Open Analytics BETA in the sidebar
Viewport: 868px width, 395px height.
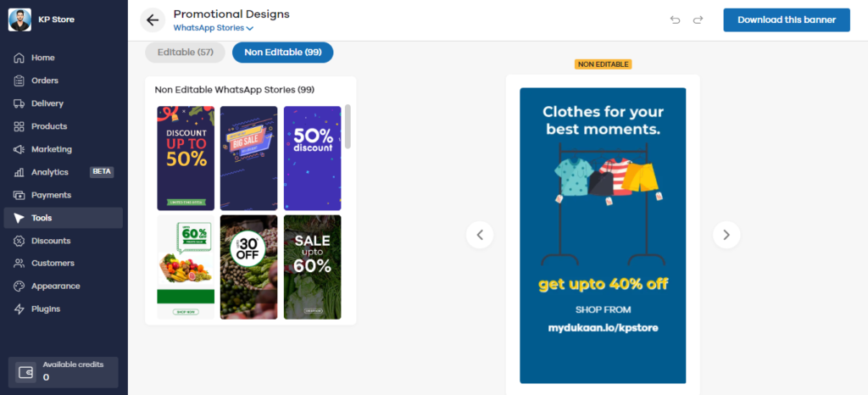click(50, 172)
